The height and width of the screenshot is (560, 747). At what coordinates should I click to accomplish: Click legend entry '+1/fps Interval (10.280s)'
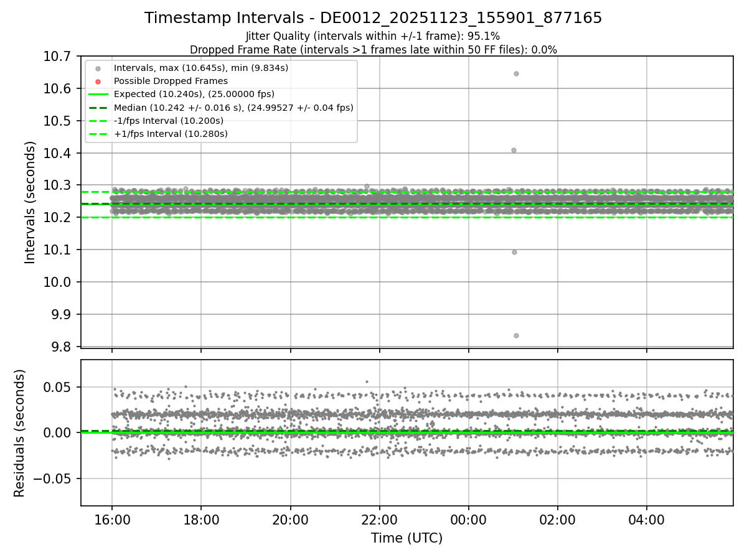click(x=171, y=134)
